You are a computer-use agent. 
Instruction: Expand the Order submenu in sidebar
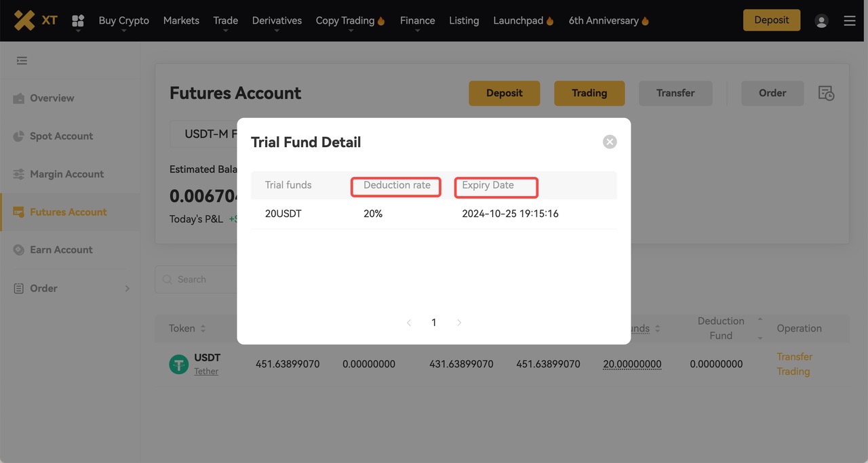(127, 288)
